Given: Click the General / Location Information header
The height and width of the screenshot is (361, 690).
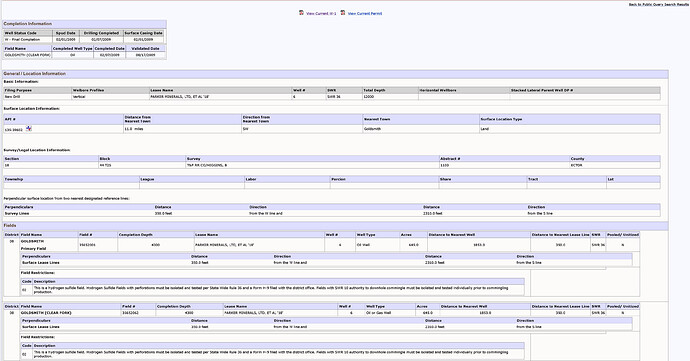Looking at the screenshot, I should tap(335, 74).
